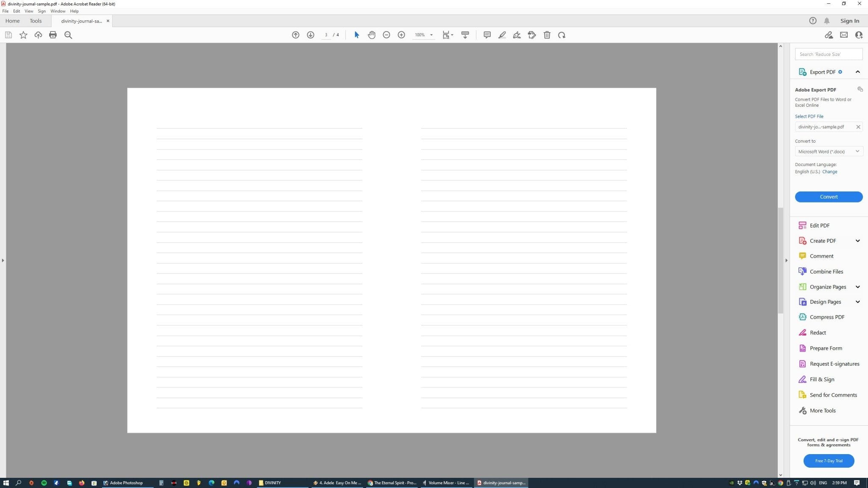The height and width of the screenshot is (488, 868).
Task: Open Adobe Photoshop from the taskbar
Action: (x=126, y=483)
